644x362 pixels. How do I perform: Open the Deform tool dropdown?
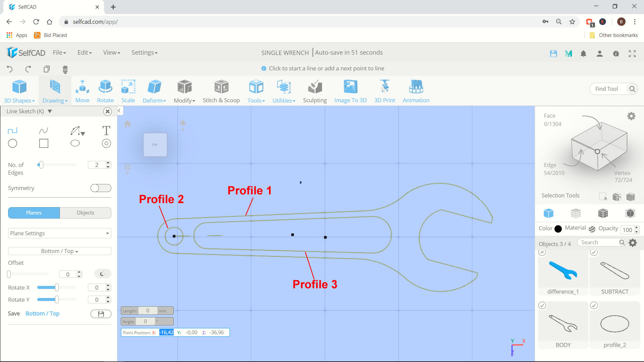coord(154,91)
